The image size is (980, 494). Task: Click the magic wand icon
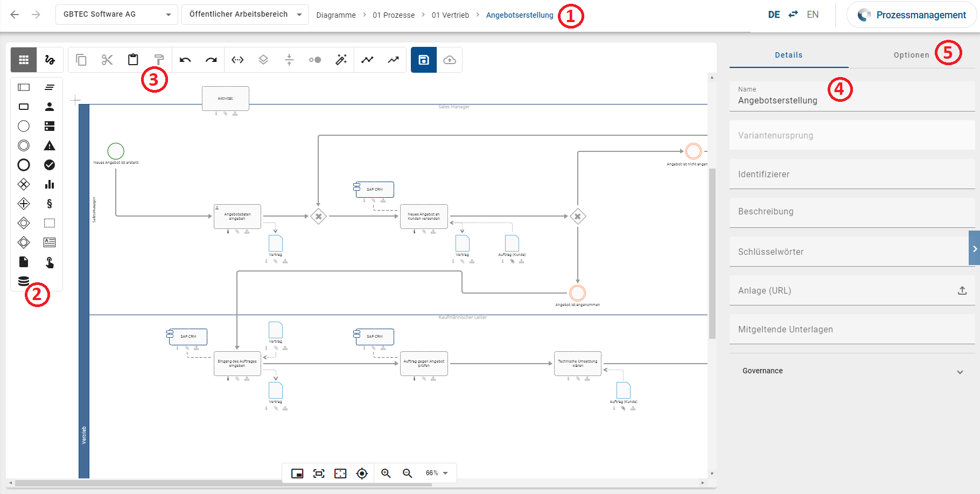(x=341, y=60)
